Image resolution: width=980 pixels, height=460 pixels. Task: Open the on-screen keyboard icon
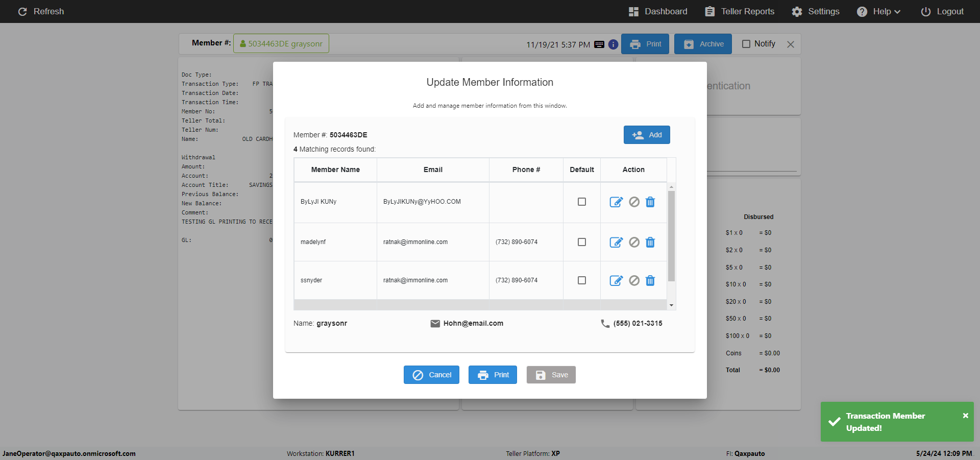coord(599,44)
